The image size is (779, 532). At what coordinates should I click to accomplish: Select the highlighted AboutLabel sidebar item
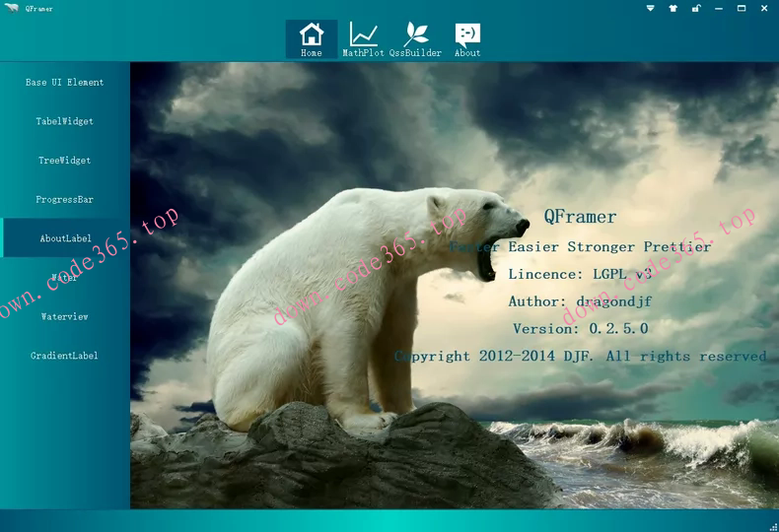(x=65, y=238)
